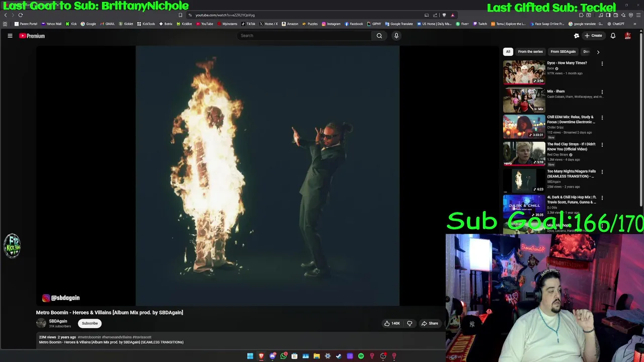Click the video player to pause

[x=267, y=176]
